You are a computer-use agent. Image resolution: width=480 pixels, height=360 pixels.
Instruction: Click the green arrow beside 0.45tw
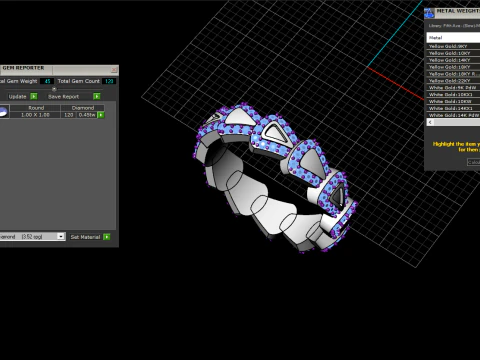tap(101, 115)
